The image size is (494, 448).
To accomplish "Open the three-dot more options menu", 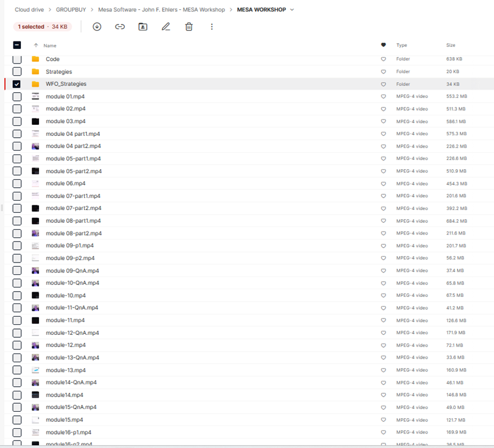I will [212, 27].
